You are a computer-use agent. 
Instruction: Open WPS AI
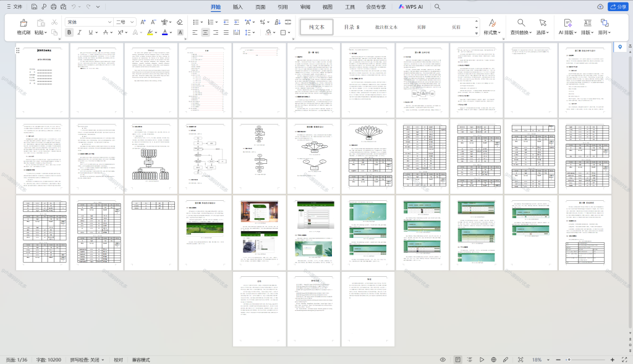(410, 7)
